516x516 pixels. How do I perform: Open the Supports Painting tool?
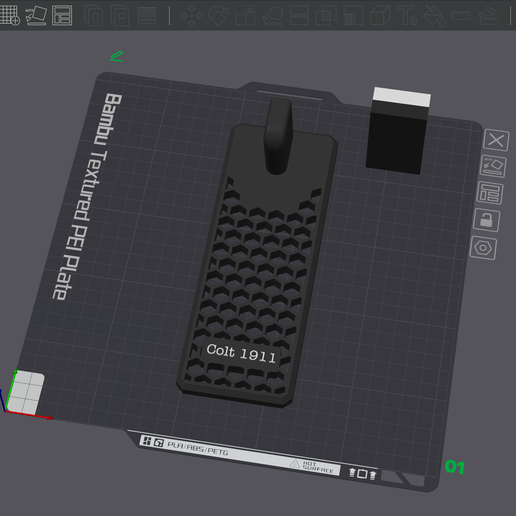(x=353, y=16)
